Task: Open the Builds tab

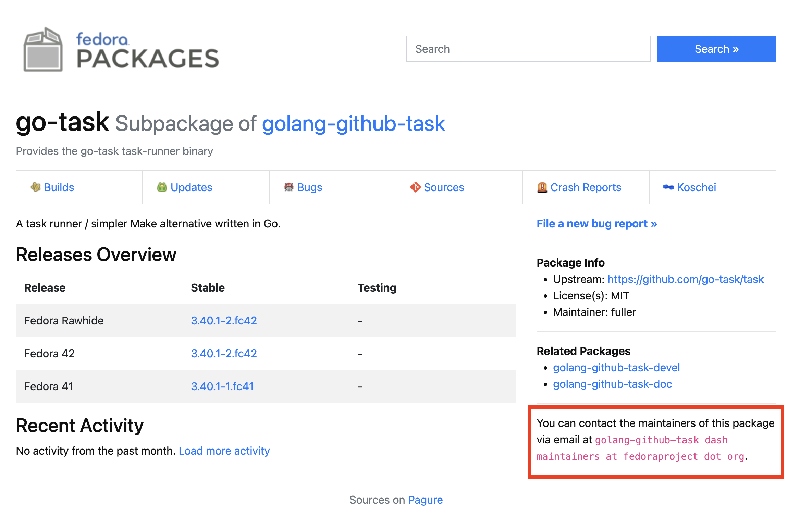Action: [x=79, y=187]
